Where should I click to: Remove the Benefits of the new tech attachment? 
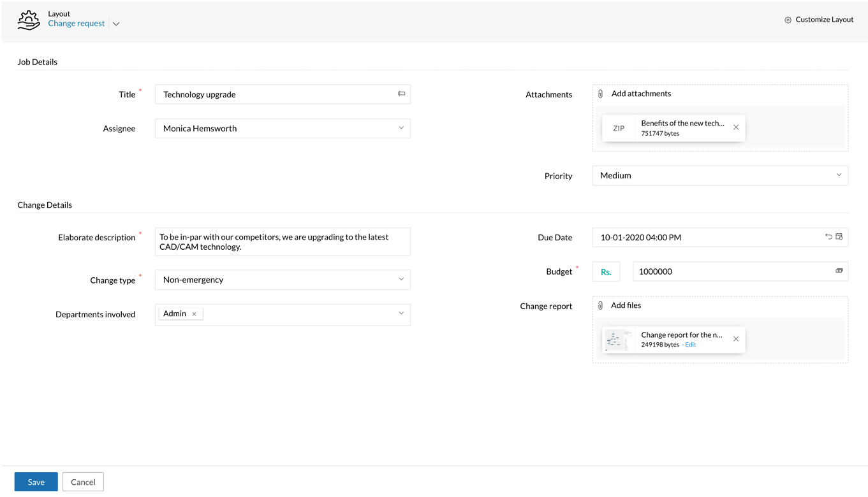click(x=736, y=127)
